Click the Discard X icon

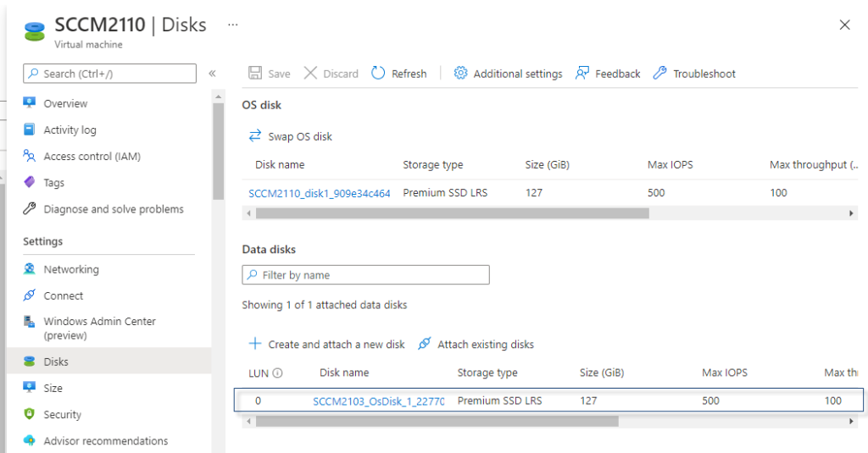(x=310, y=73)
